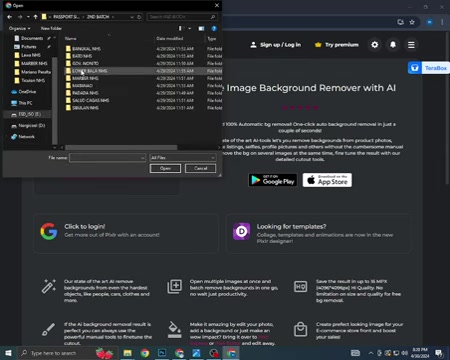Sort by Date modified column header

tap(170, 39)
